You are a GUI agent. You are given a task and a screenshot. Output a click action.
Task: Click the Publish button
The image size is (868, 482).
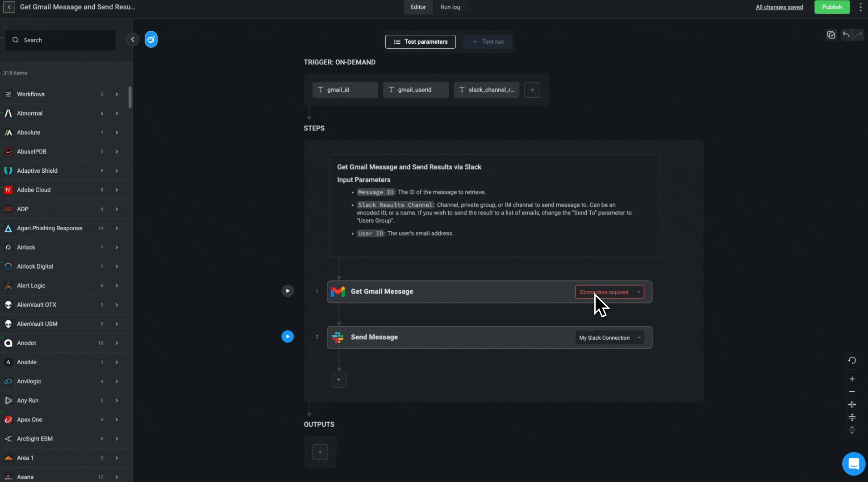(x=831, y=7)
